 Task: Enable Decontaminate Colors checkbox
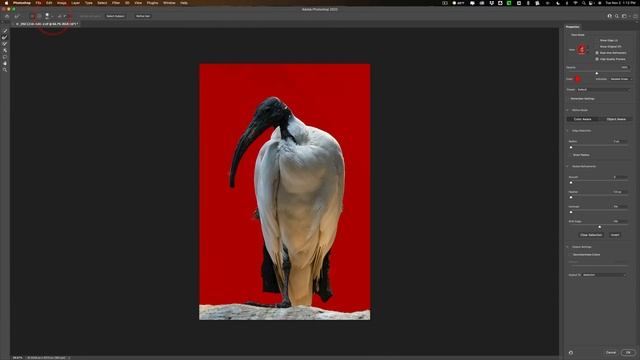click(x=571, y=255)
